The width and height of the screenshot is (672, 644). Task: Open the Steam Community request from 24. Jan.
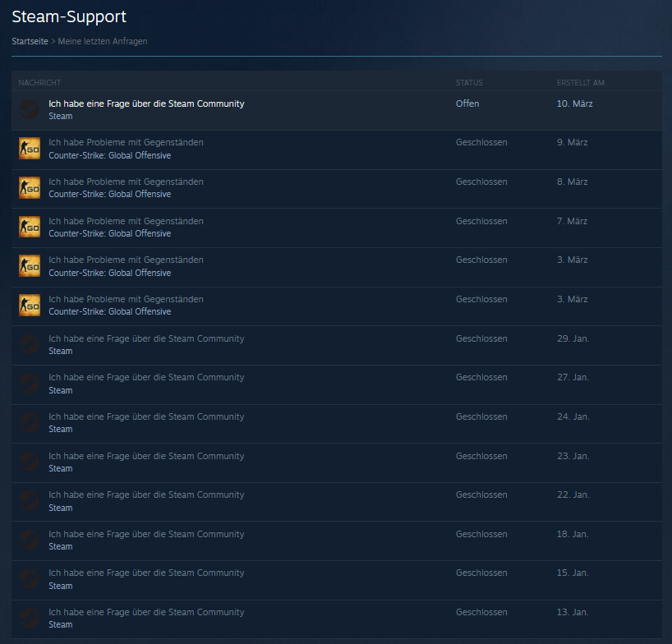tap(146, 416)
